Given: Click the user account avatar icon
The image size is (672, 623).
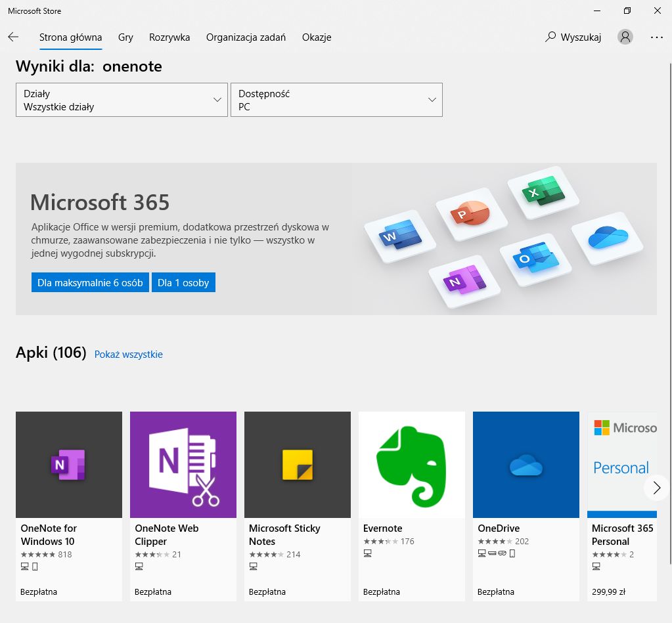Looking at the screenshot, I should (624, 37).
